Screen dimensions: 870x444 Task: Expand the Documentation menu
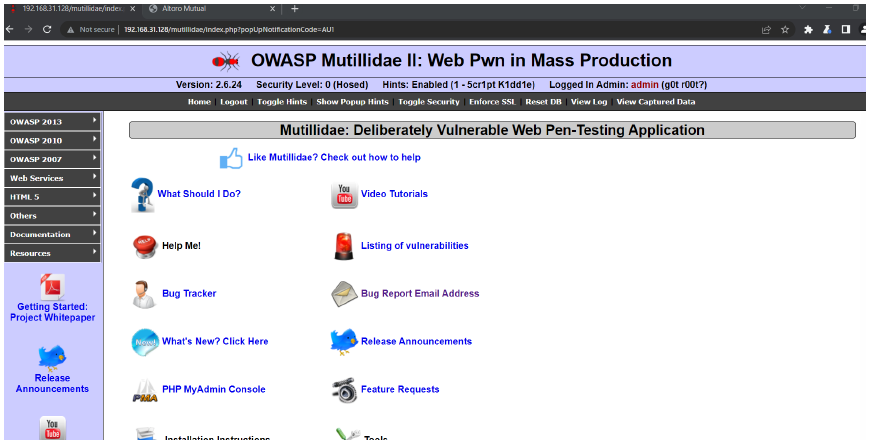(x=52, y=235)
